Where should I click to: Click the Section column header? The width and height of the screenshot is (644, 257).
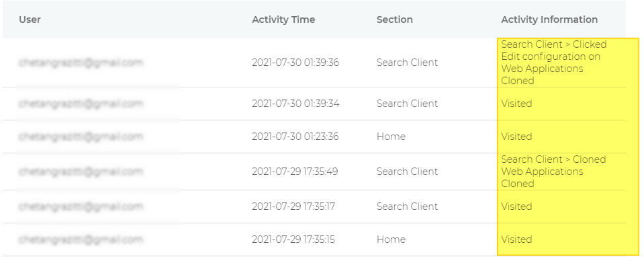394,20
